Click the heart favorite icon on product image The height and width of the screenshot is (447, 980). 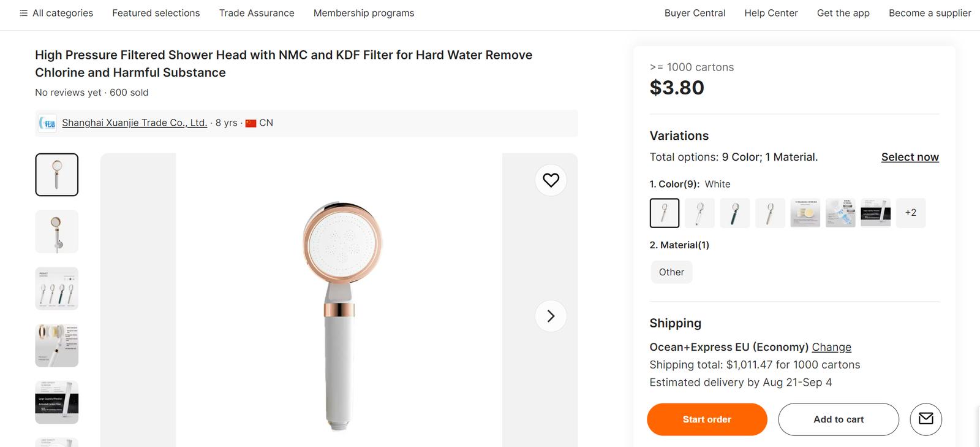(x=551, y=180)
